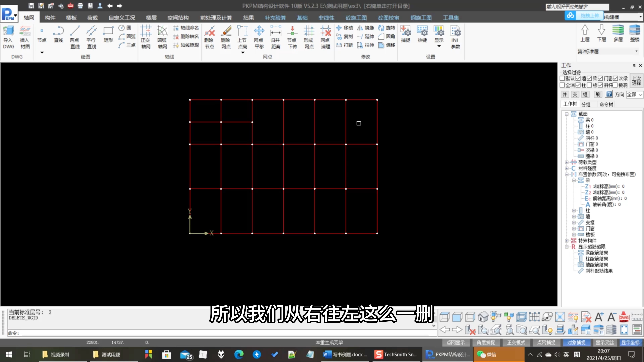Screen dimensions: 644x362
Task: Click the 整楼 whole building icon
Action: (635, 33)
